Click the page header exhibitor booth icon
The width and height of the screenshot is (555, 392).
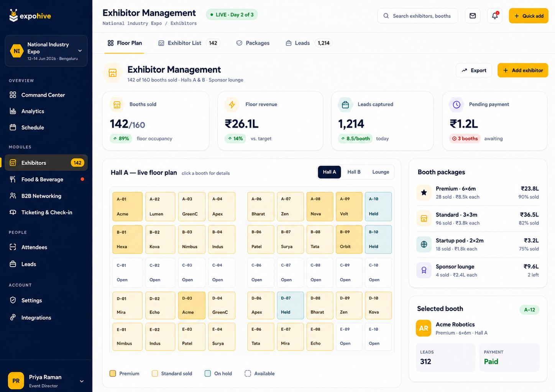click(x=113, y=73)
